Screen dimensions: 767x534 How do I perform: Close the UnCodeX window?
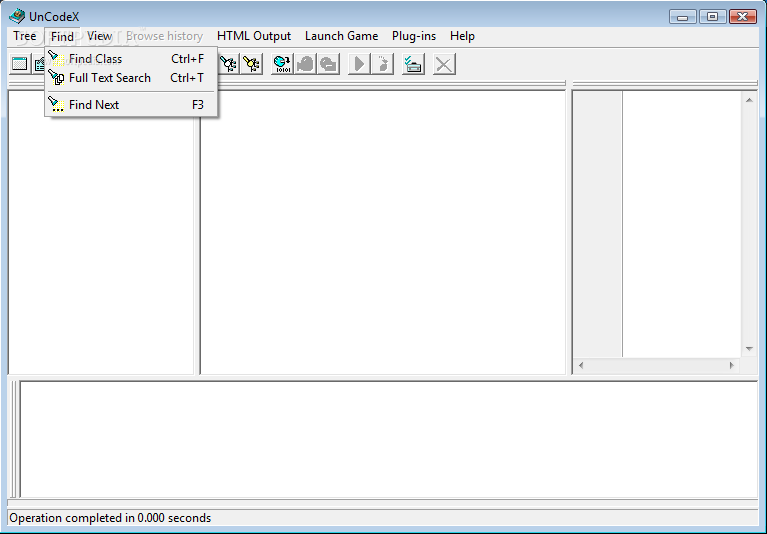click(x=743, y=17)
